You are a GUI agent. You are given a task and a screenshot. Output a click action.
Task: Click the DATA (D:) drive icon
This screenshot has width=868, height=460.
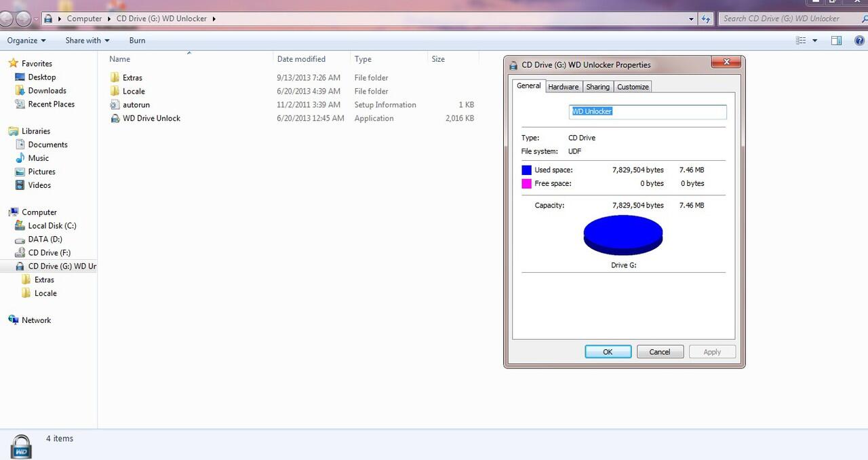(20, 239)
